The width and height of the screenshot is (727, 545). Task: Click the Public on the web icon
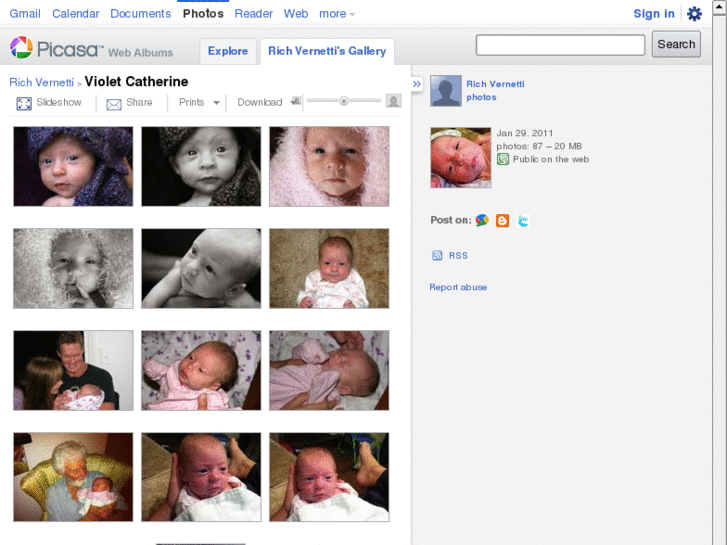tap(503, 160)
